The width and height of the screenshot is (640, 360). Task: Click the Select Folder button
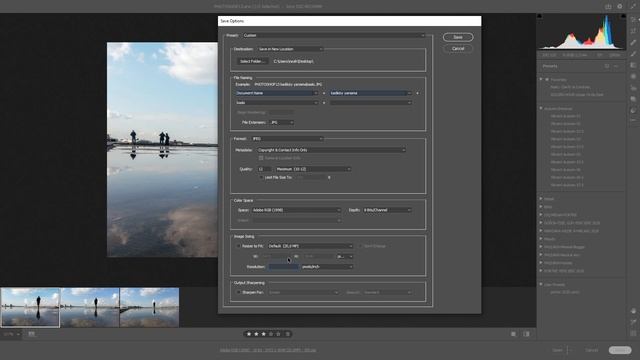click(253, 61)
